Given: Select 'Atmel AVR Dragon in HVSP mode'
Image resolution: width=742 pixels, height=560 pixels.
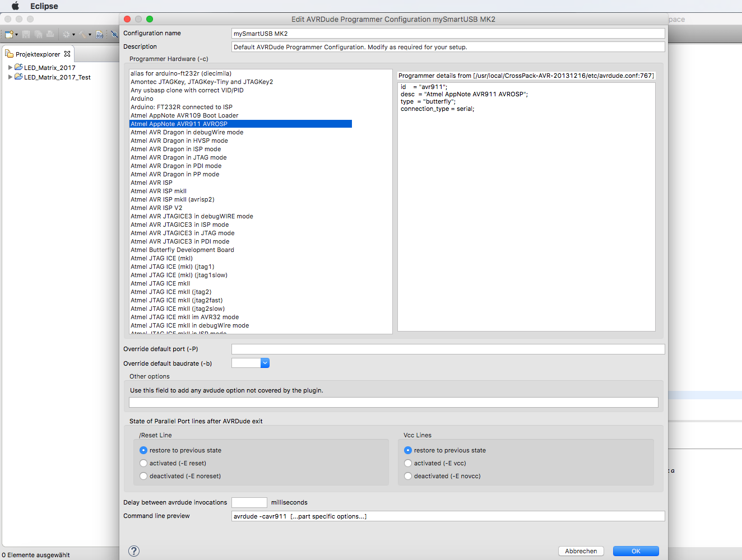Looking at the screenshot, I should pos(179,141).
